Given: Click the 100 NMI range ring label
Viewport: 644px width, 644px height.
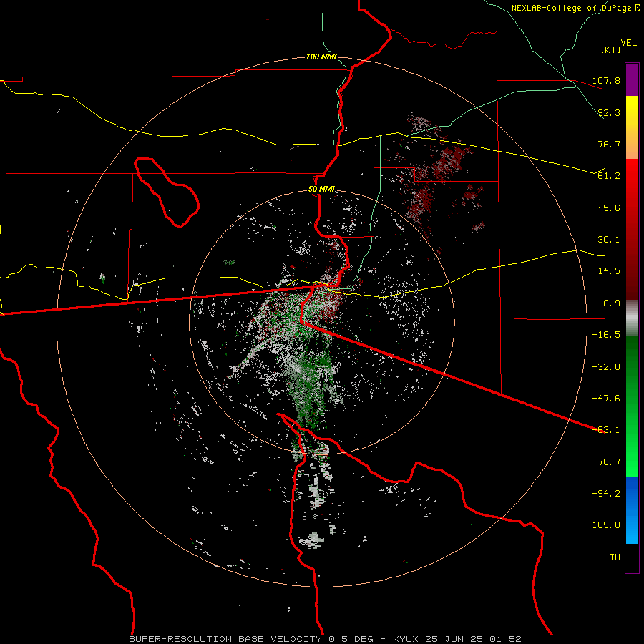Looking at the screenshot, I should pyautogui.click(x=321, y=57).
